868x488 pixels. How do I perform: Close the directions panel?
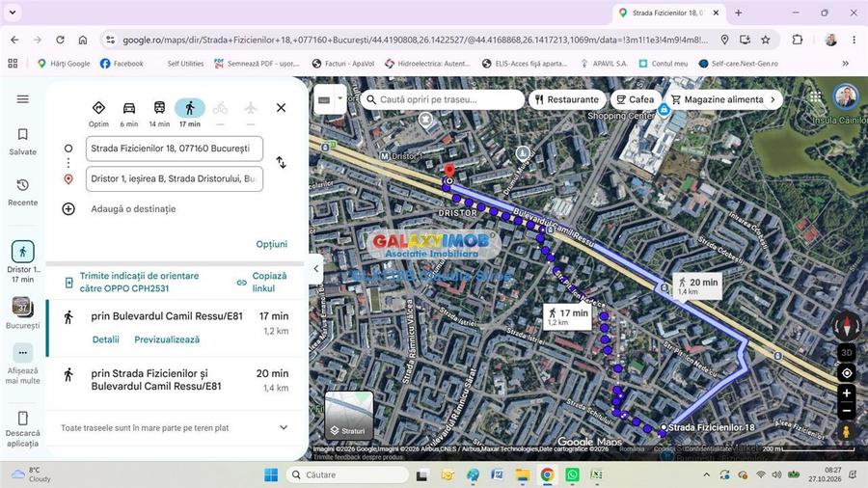(x=282, y=107)
